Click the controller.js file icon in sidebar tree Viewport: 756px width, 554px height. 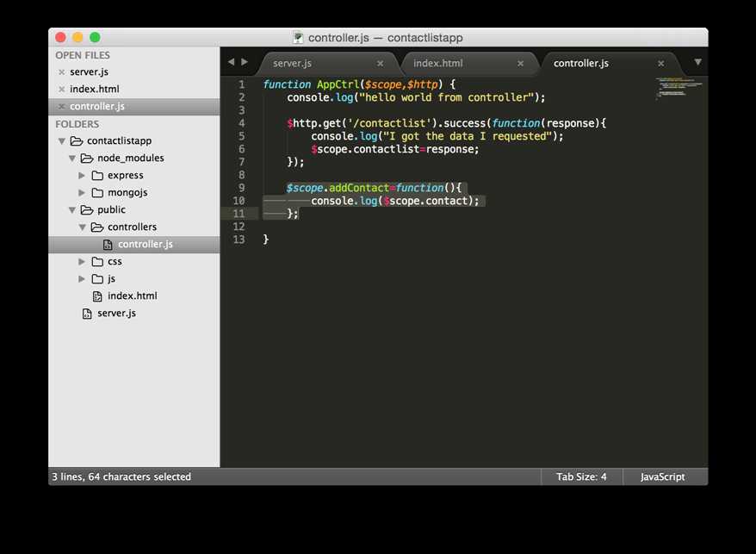(x=108, y=245)
